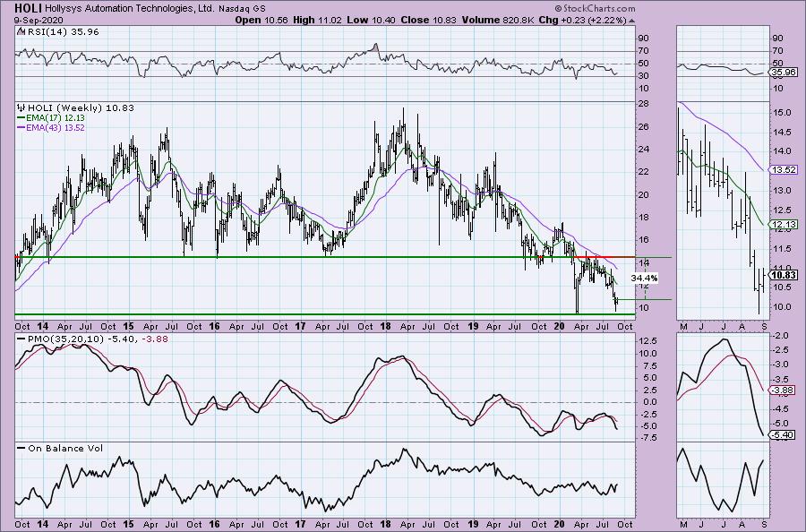Click the 10.83 last price tag
Viewport: 806px width, 532px height.
[x=784, y=275]
